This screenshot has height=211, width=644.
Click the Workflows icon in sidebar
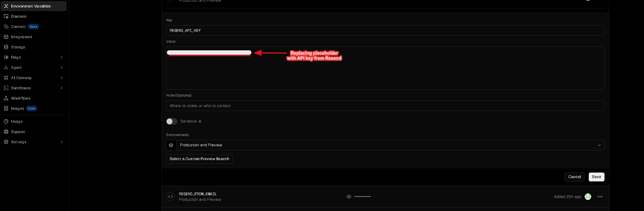[x=6, y=98]
